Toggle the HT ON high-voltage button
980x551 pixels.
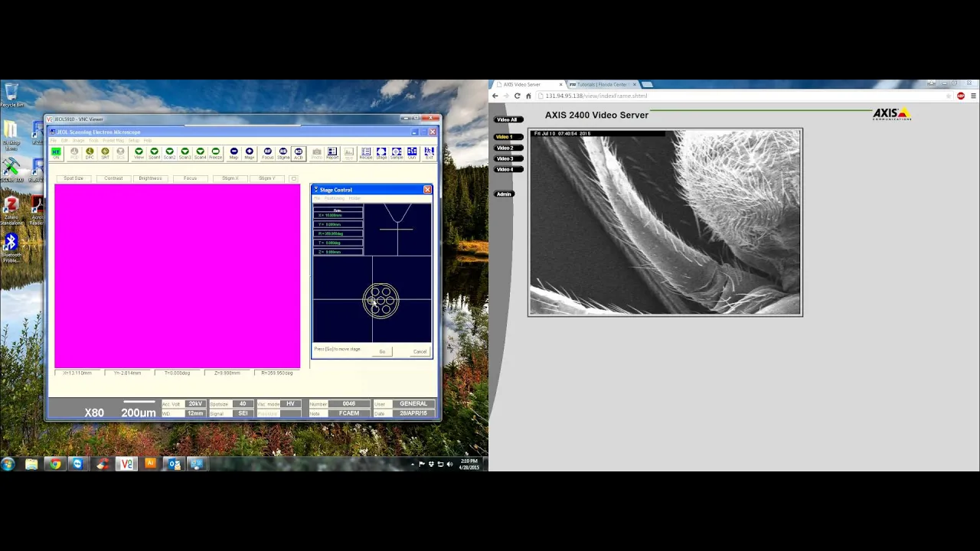point(56,154)
